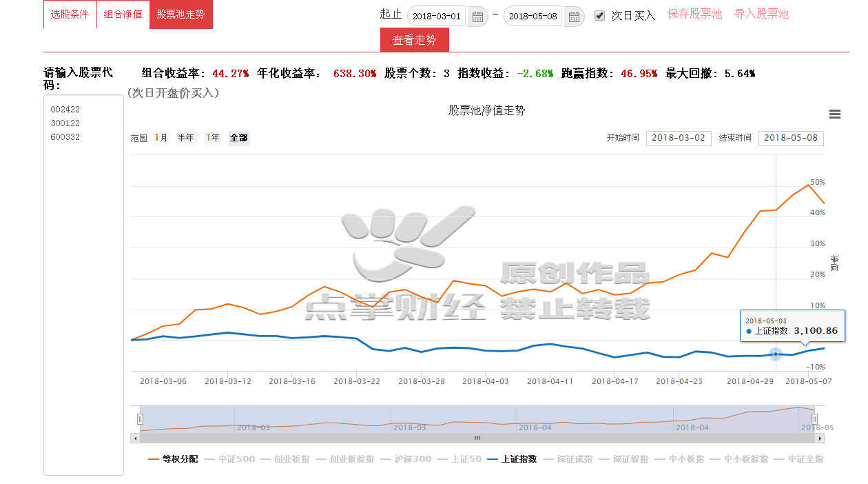Show the 创业板综指 series
The height and width of the screenshot is (484, 868).
345,458
